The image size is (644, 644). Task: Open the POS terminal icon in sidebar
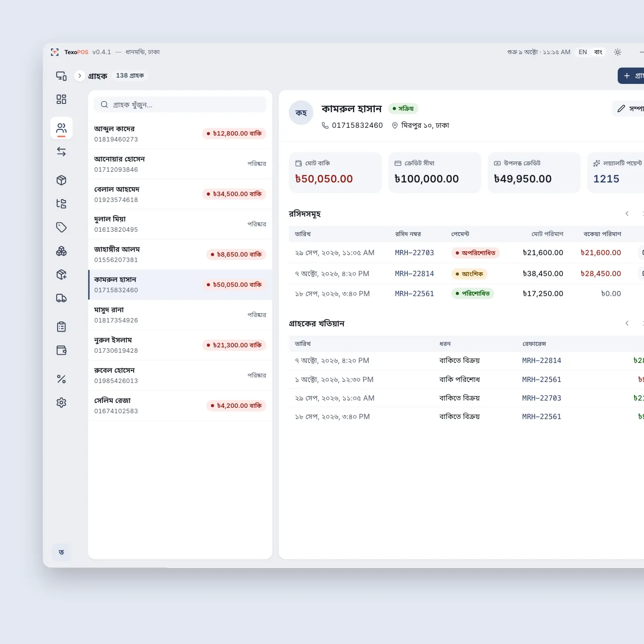click(x=61, y=76)
